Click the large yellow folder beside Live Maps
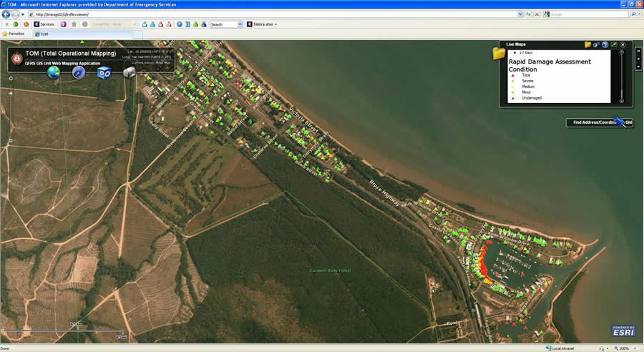Image resolution: width=644 pixels, height=352 pixels. pyautogui.click(x=499, y=54)
